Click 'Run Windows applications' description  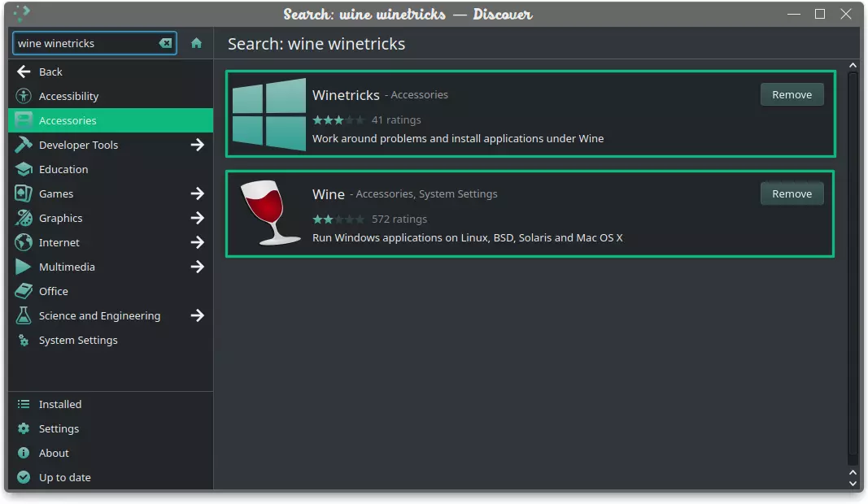click(467, 237)
